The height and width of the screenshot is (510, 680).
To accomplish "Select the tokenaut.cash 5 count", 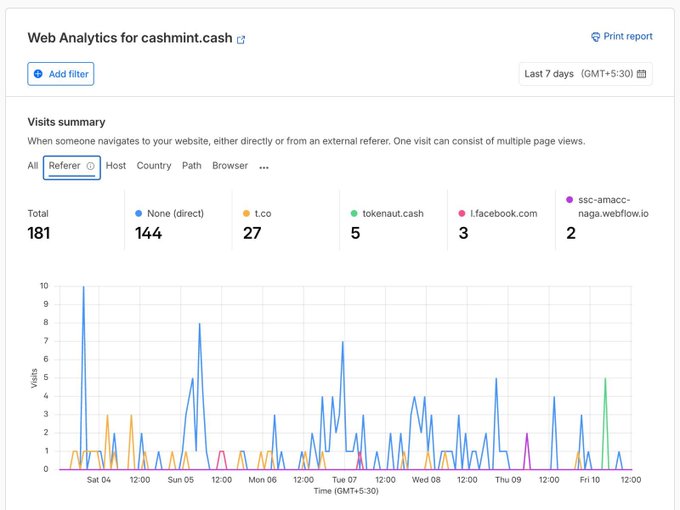I will tap(355, 233).
